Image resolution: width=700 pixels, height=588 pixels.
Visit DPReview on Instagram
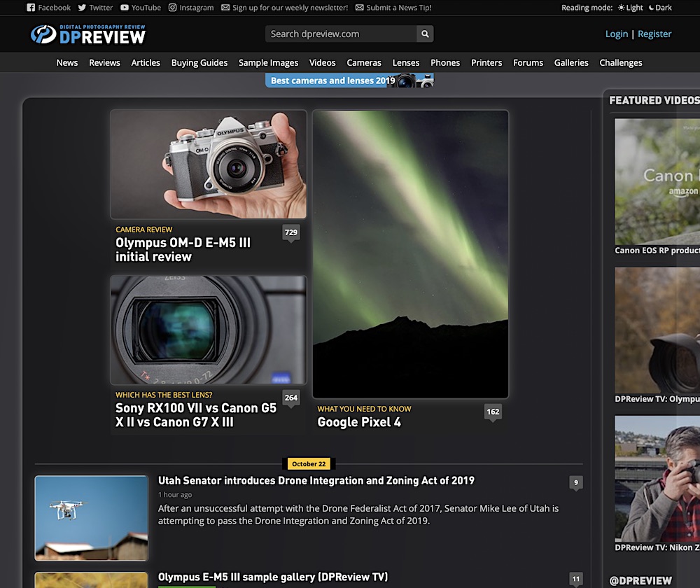(x=174, y=8)
